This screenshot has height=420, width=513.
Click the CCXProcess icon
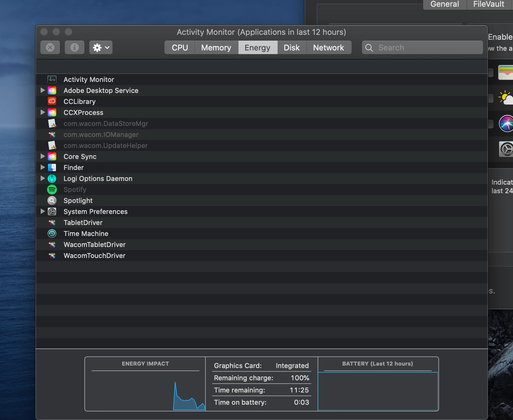click(52, 112)
